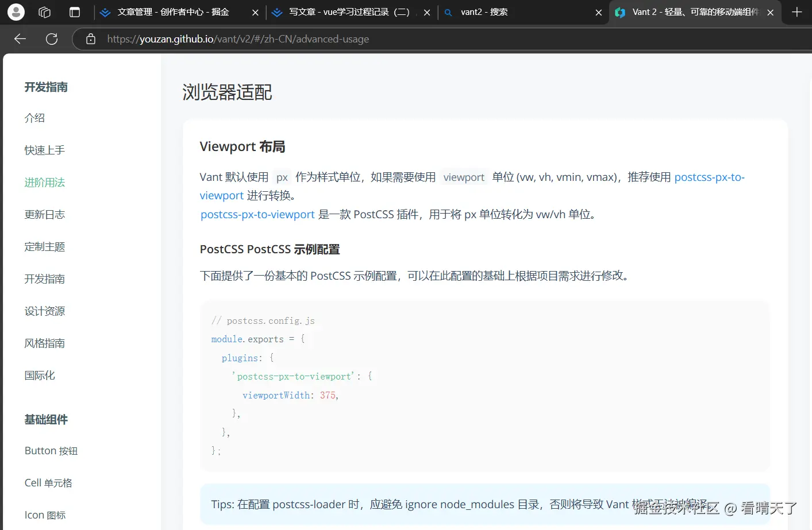Close the vant2 搜索 tab
The image size is (812, 530).
click(x=598, y=12)
